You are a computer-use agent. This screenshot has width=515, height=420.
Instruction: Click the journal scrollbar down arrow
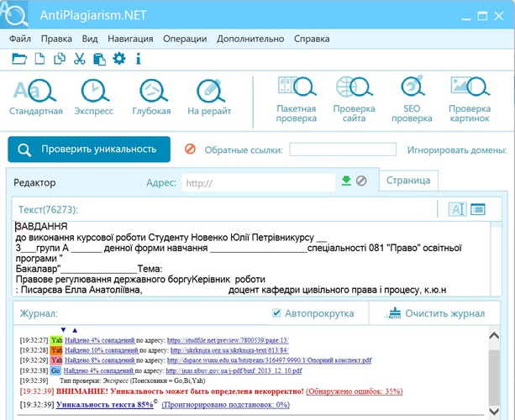tap(494, 411)
